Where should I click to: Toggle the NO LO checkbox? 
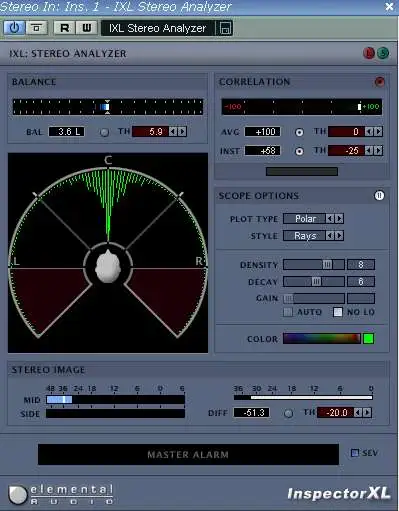tap(338, 312)
